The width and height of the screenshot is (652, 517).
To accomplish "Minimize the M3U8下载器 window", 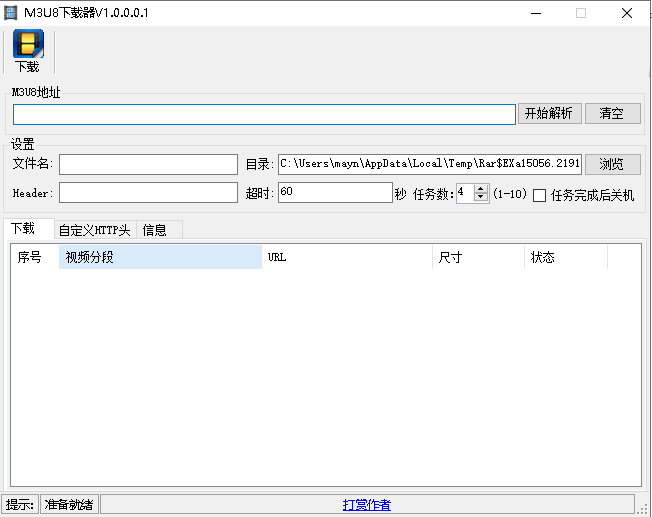I will pyautogui.click(x=536, y=13).
